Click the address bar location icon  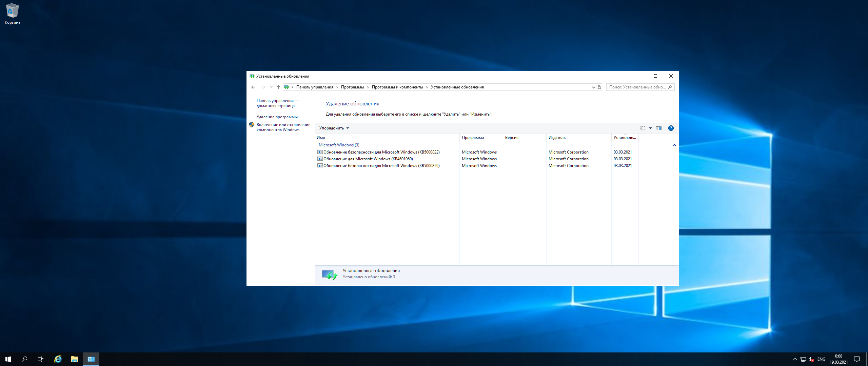[287, 87]
